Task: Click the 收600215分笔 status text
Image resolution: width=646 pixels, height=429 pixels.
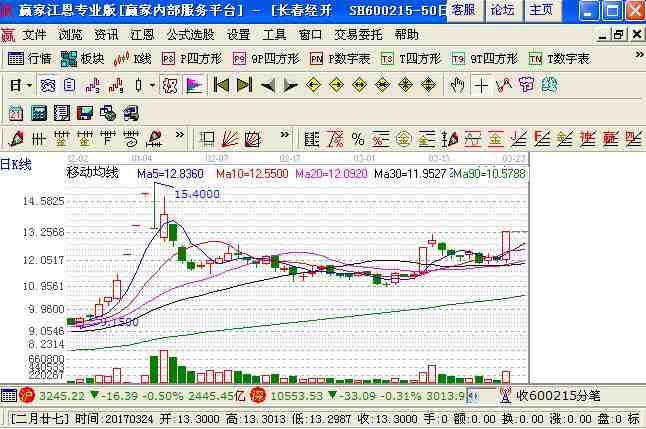Action: click(558, 396)
